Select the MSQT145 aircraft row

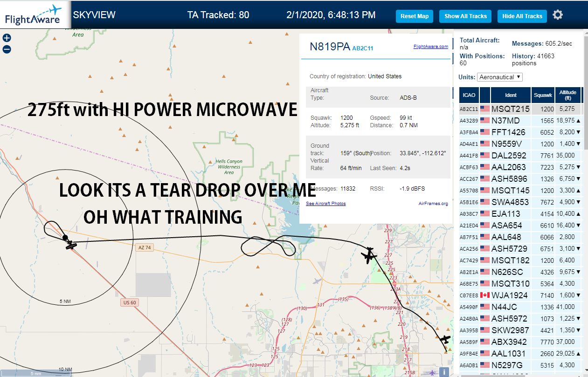pos(519,190)
